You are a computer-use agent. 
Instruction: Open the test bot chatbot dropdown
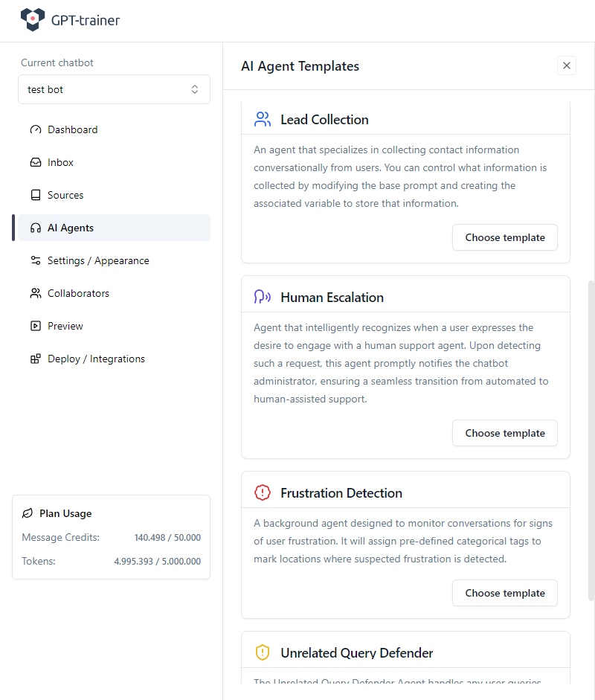pos(114,89)
